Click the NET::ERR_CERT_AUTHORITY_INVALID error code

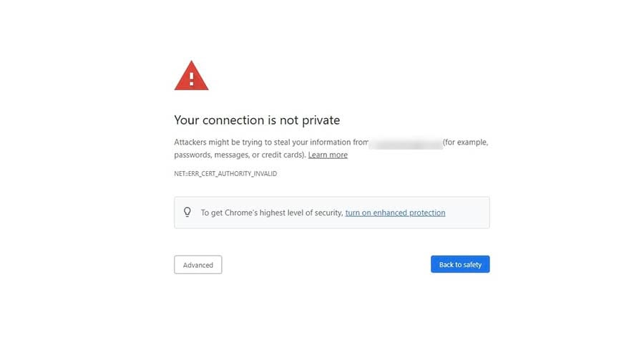click(x=225, y=174)
